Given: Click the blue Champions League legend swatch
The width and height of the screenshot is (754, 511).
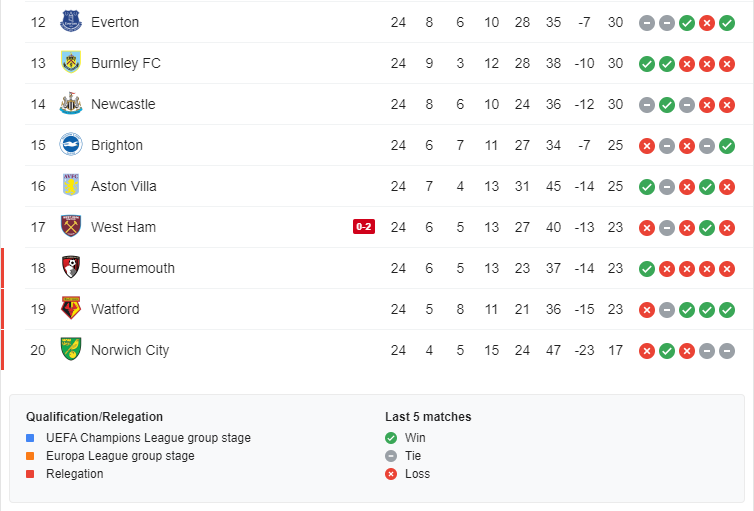Looking at the screenshot, I should tap(30, 438).
